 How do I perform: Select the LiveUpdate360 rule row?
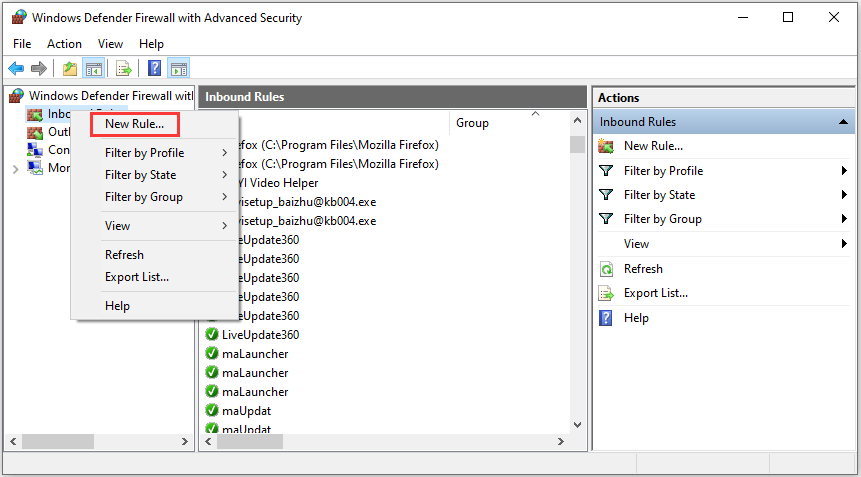pos(260,334)
